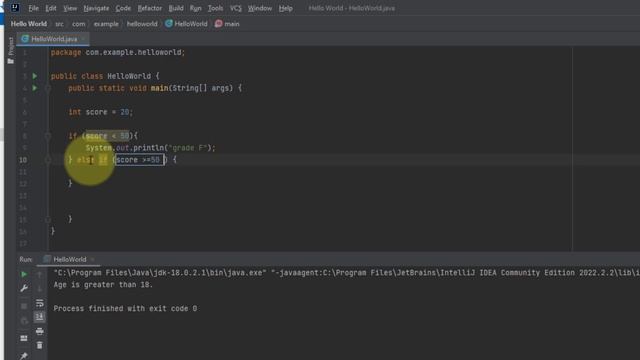The height and width of the screenshot is (360, 640).
Task: Open the Run menu
Action: click(196, 8)
